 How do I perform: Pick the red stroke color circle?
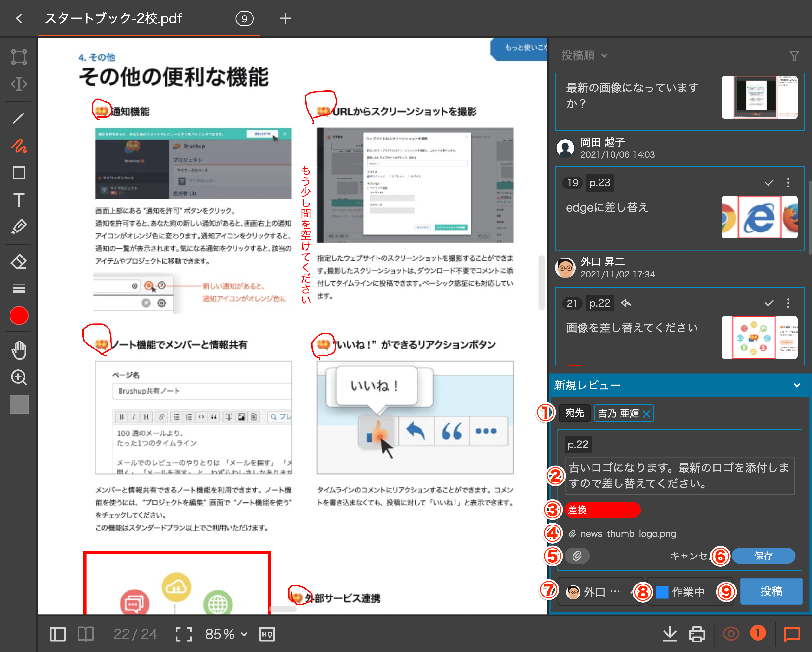click(19, 316)
